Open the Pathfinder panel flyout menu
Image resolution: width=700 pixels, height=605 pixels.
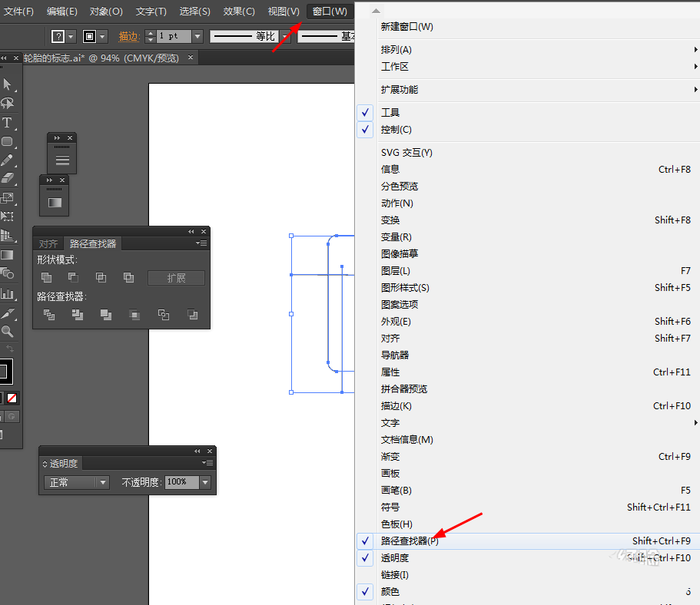click(202, 243)
